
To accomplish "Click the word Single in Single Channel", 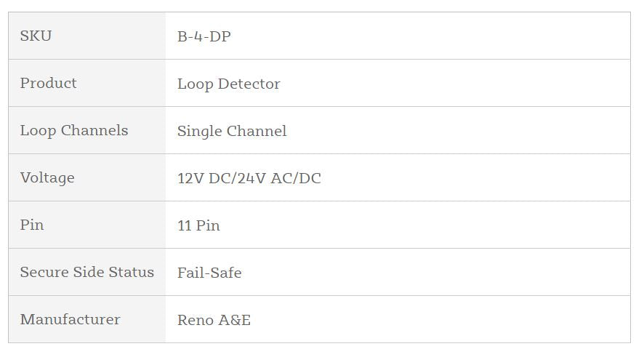I will coord(200,131).
